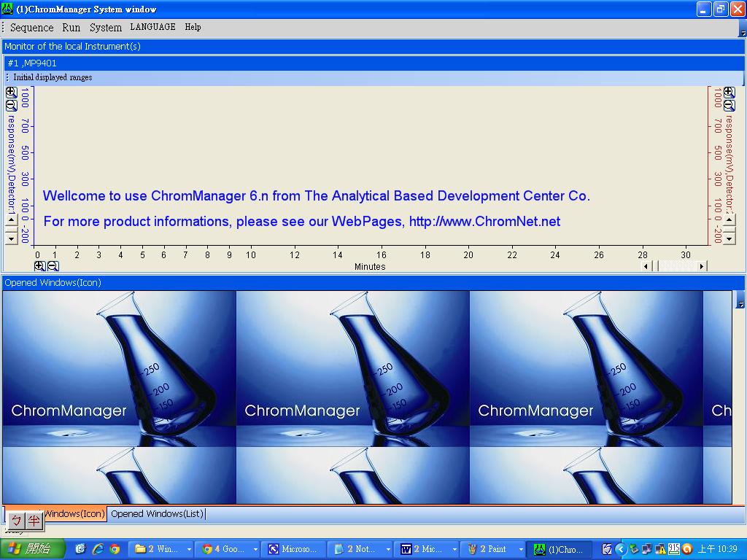This screenshot has height=560, width=747.
Task: Zoom in the left Detector:1 response axis
Action: (12, 93)
